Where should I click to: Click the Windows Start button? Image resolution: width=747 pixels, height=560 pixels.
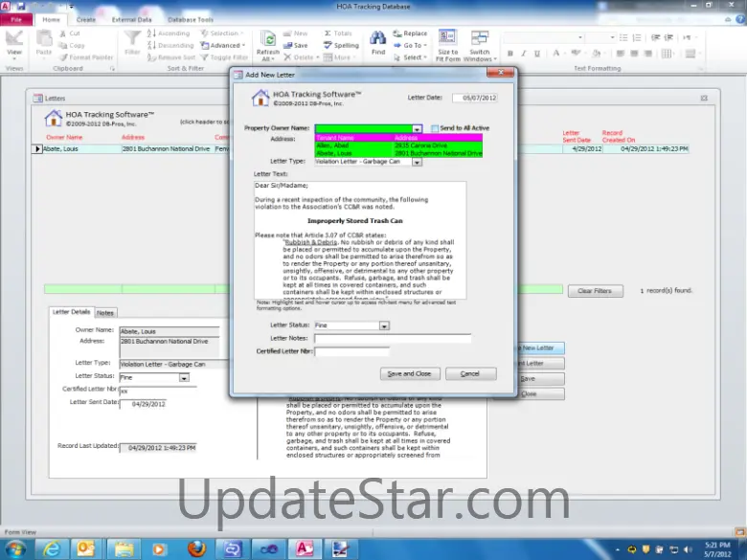pos(14,549)
